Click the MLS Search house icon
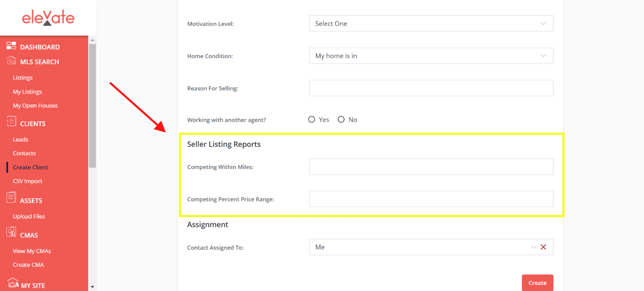 (11, 60)
